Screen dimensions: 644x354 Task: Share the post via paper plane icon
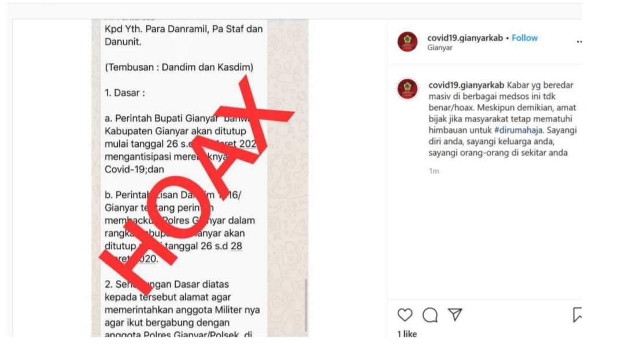[455, 315]
